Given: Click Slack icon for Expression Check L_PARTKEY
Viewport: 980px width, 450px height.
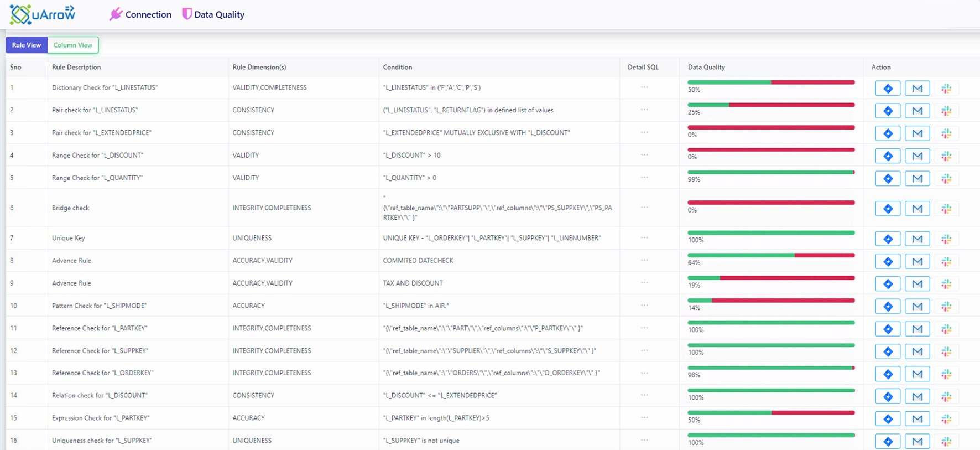Looking at the screenshot, I should click(x=946, y=419).
